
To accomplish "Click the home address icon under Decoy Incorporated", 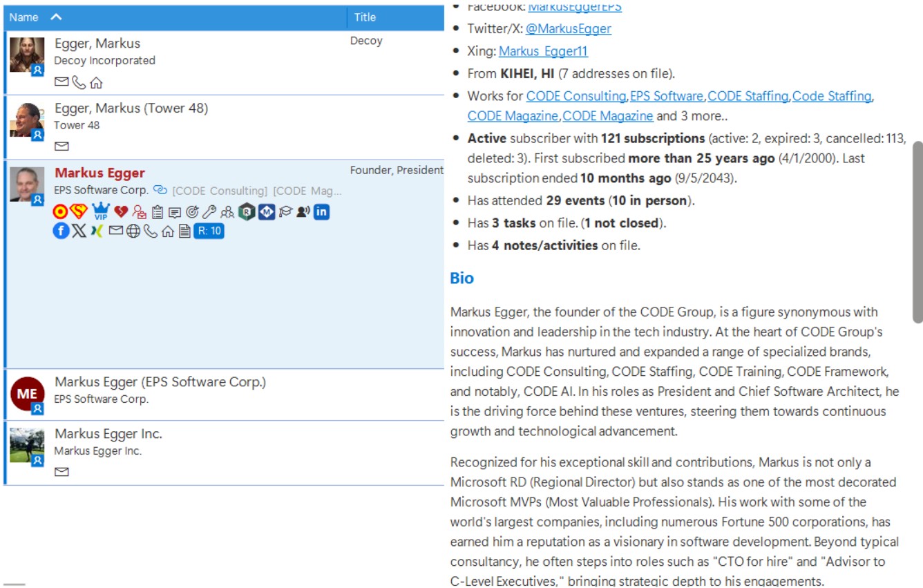I will pos(96,82).
